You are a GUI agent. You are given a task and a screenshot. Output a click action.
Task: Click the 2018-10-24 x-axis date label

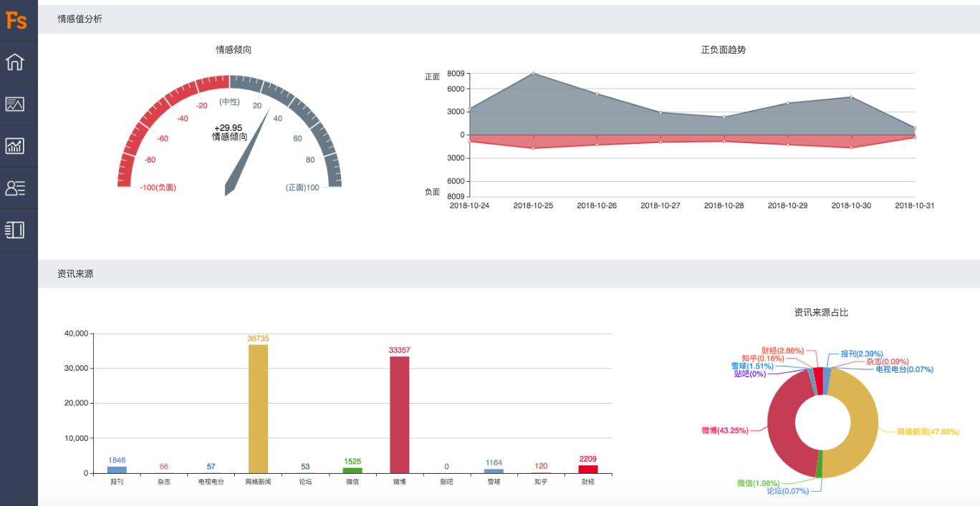[x=469, y=205]
